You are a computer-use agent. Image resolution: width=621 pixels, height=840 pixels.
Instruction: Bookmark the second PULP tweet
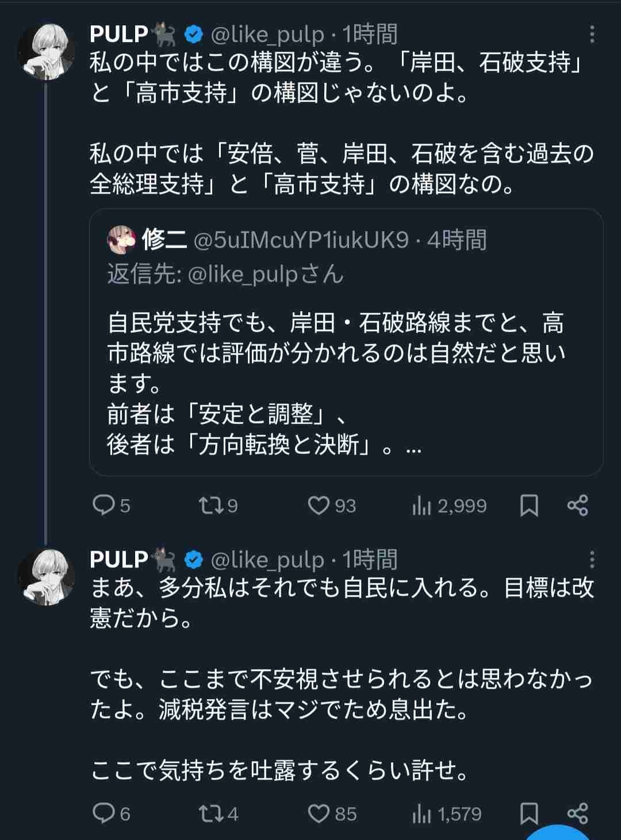(x=528, y=814)
